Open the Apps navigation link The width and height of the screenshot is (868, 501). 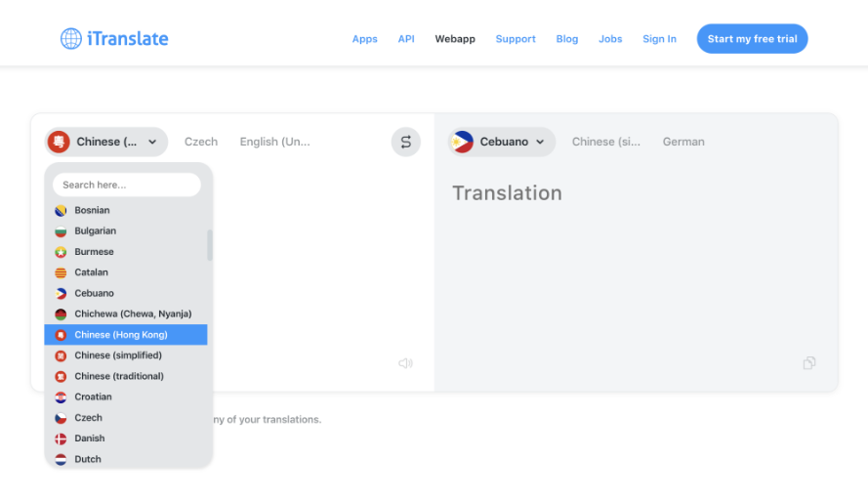click(x=365, y=39)
